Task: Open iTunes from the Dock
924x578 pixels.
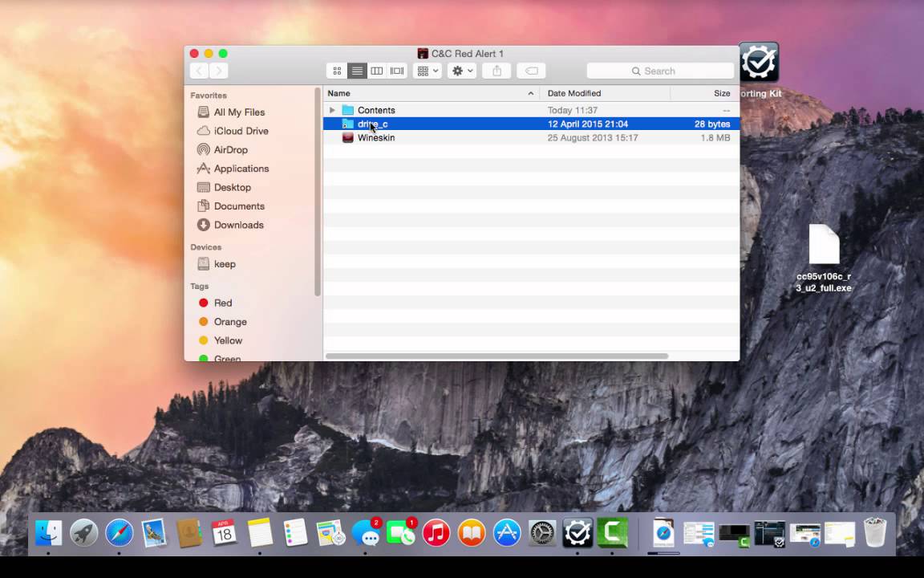Action: coord(436,533)
